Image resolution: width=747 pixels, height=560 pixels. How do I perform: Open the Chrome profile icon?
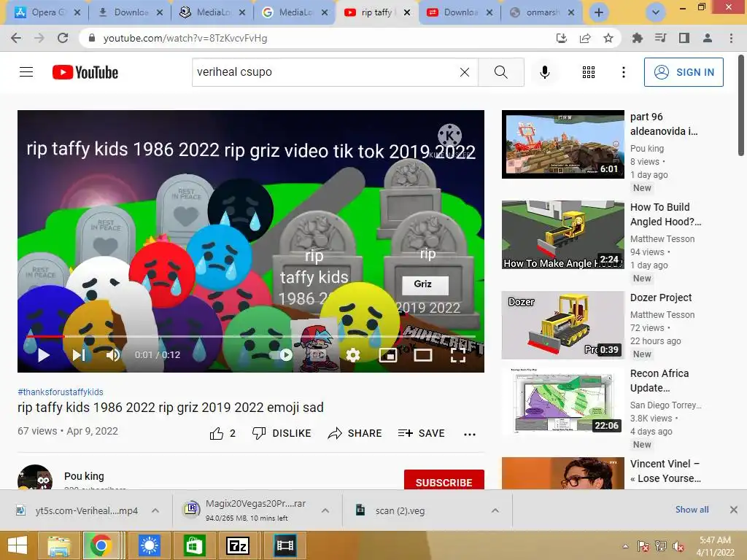click(x=708, y=38)
